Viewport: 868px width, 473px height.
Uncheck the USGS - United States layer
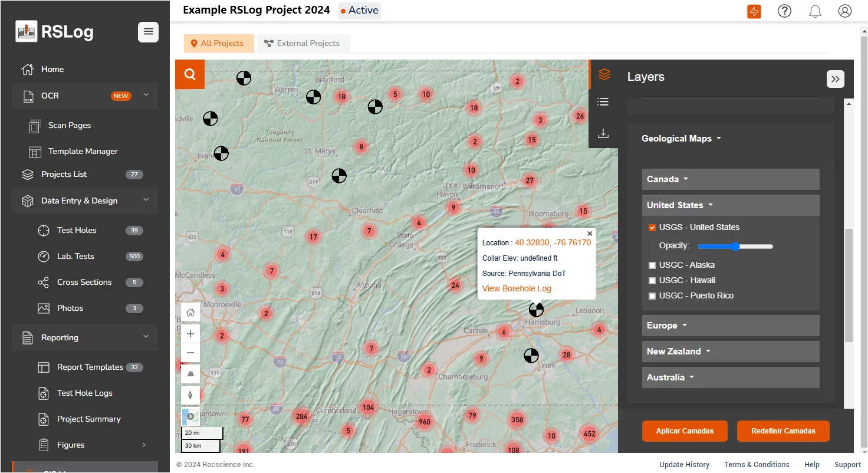point(652,228)
